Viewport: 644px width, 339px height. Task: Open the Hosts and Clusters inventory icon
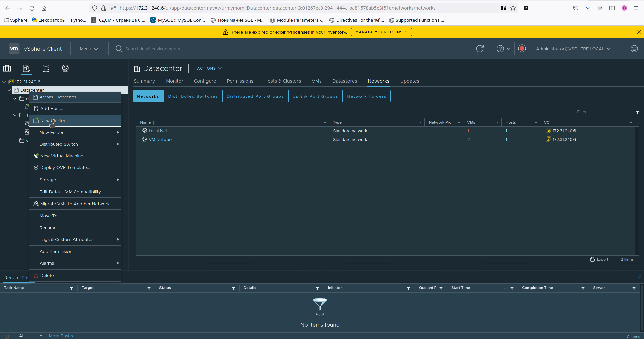point(7,68)
